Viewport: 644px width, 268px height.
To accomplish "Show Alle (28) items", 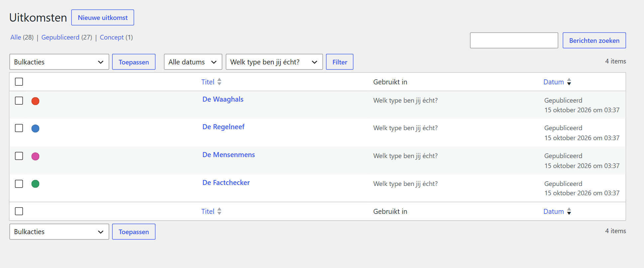I will 22,37.
